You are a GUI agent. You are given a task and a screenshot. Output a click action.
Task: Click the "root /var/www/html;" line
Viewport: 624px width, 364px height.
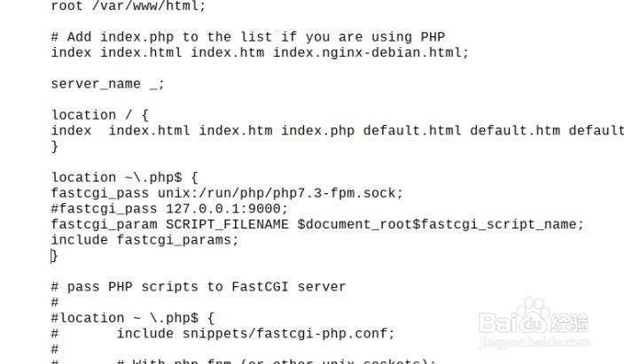click(128, 5)
